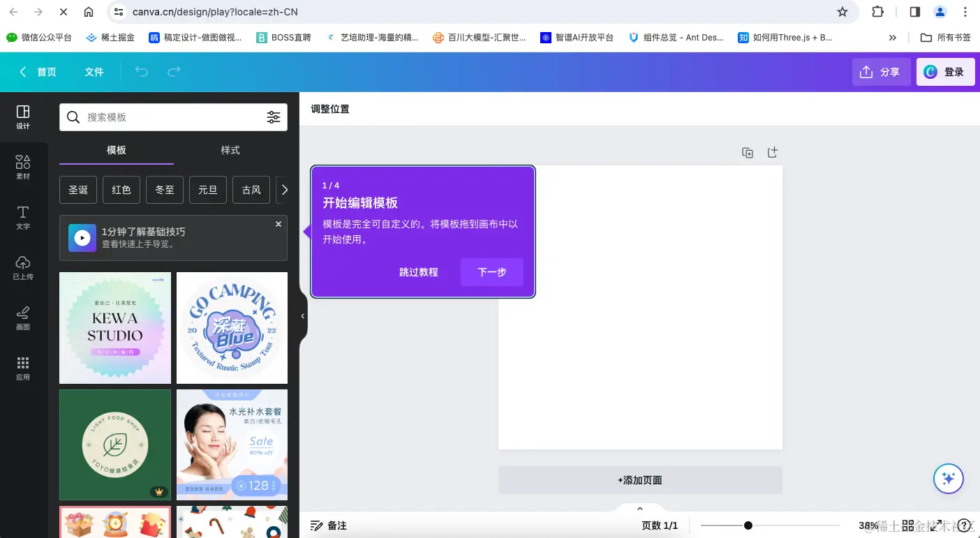Open the 应用 apps panel

pyautogui.click(x=23, y=368)
